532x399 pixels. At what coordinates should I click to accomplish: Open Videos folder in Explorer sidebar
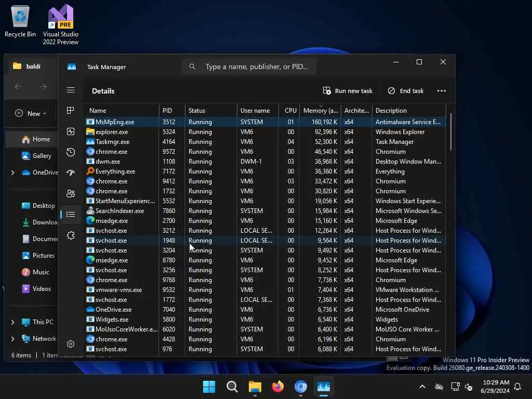click(x=36, y=289)
